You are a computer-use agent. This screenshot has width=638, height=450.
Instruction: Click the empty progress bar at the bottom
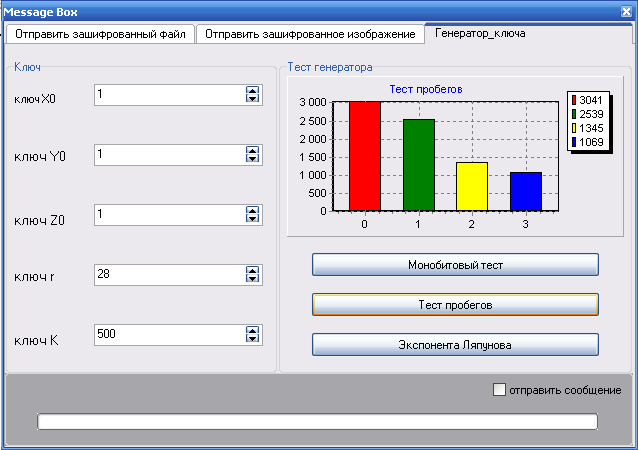point(317,421)
